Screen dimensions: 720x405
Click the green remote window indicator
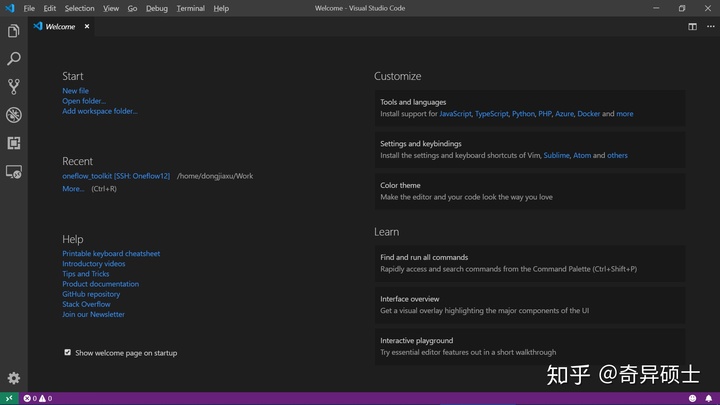point(9,398)
